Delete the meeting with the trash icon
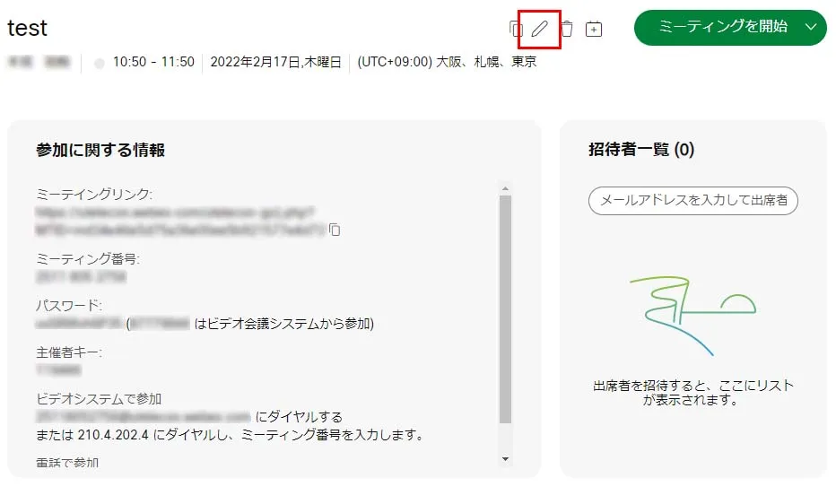Screen dimensions: 836x504 [567, 29]
